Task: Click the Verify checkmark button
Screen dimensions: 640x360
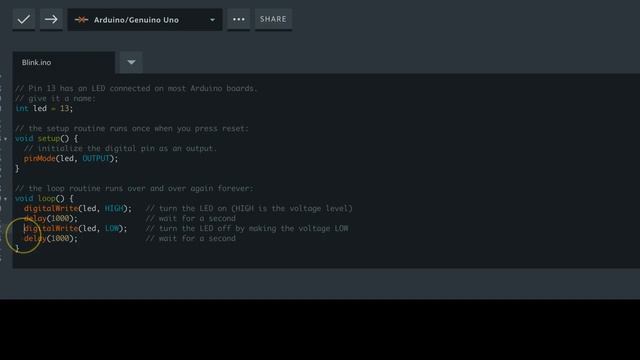Action: coord(24,19)
